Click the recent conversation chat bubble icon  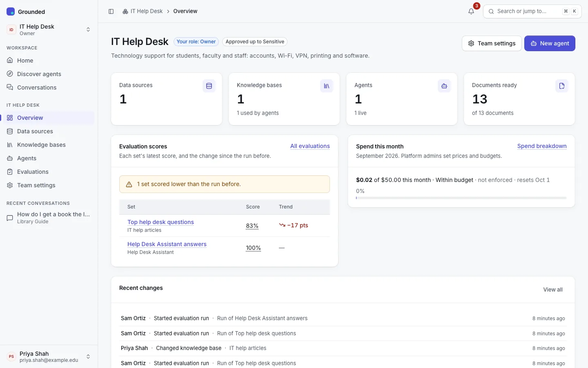[x=10, y=218]
